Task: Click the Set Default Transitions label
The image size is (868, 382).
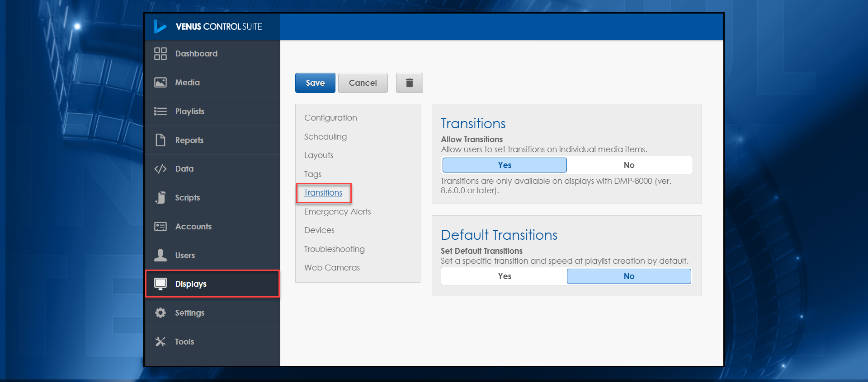Action: (x=481, y=251)
